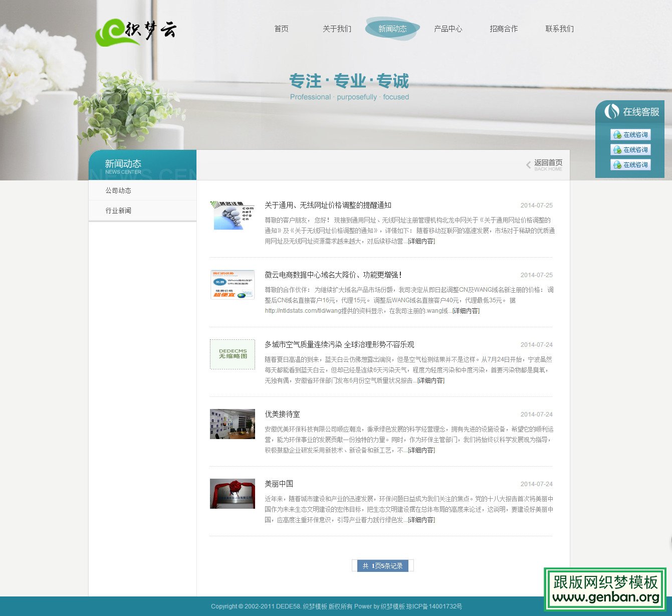Screen dimensions: 672x616
Task: Switch to the 行业新闻 sidebar category
Action: tap(118, 210)
